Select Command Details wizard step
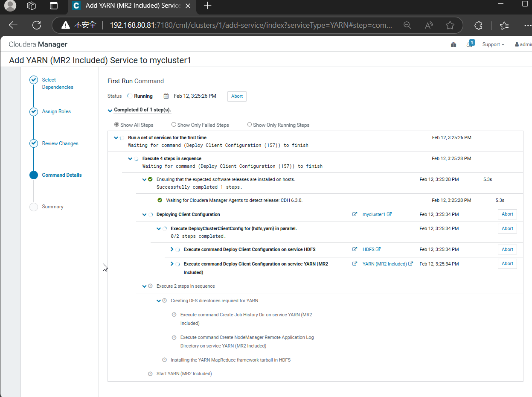 click(62, 175)
